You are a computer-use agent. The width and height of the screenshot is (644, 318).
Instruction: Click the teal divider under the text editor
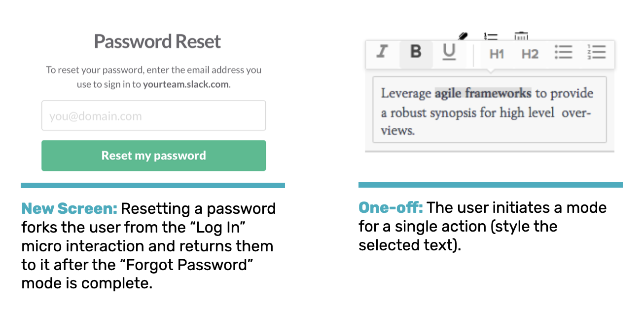point(490,185)
